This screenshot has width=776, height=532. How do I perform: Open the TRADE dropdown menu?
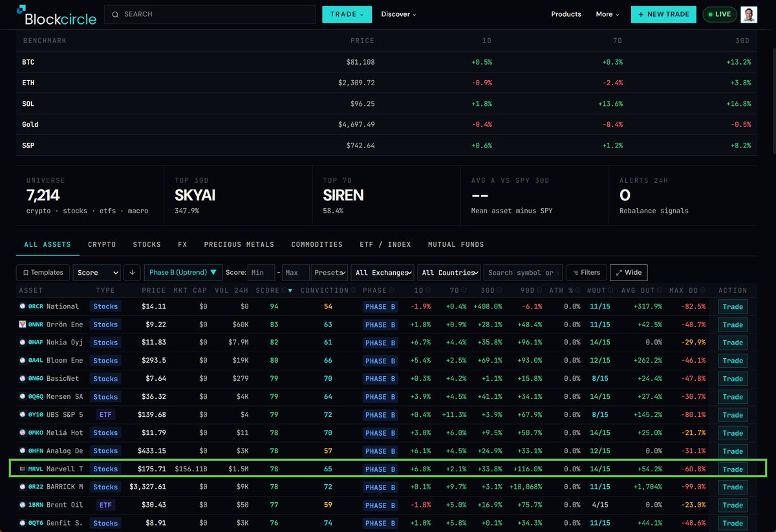347,14
